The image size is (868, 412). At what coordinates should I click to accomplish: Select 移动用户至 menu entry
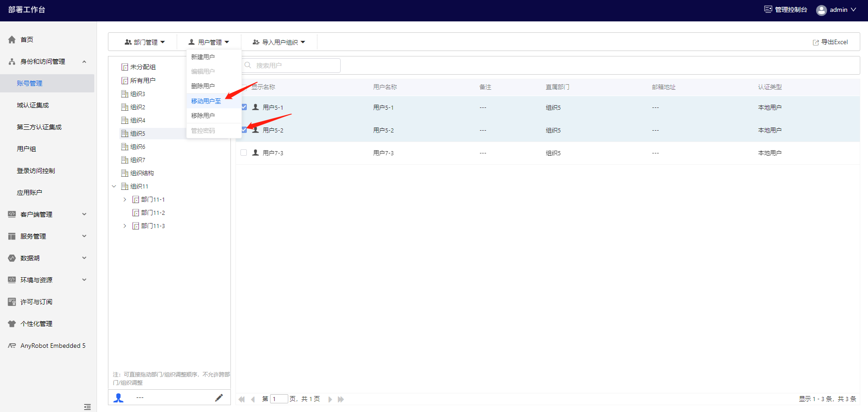coord(214,101)
